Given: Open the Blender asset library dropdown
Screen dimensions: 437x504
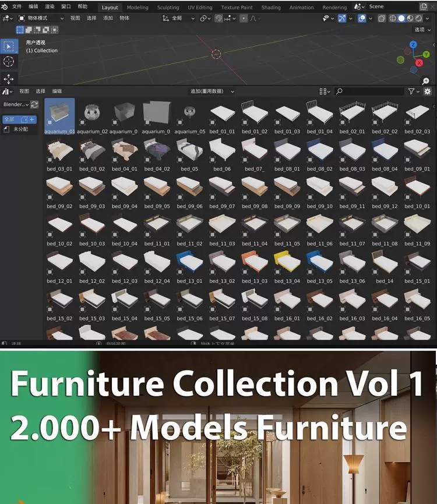Looking at the screenshot, I should point(16,104).
